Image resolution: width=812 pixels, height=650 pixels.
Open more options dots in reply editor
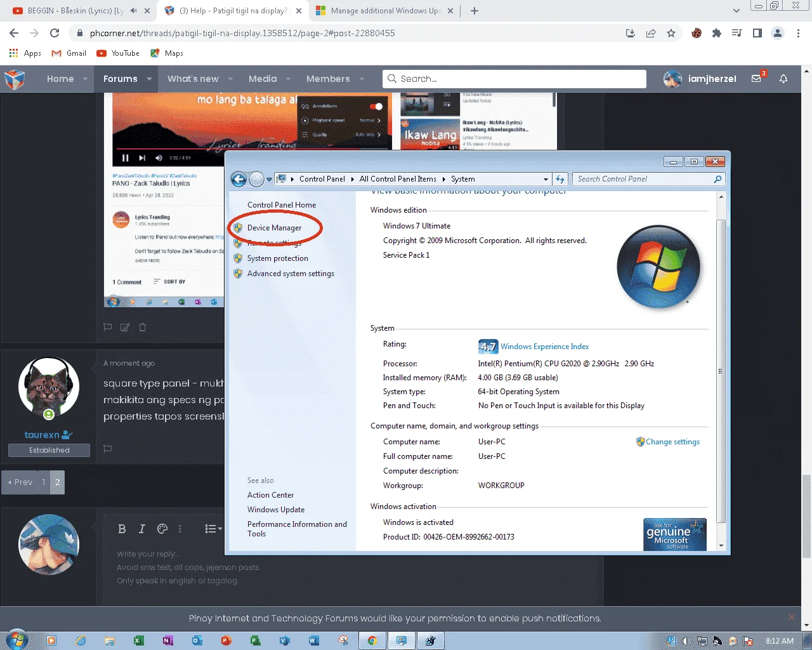click(x=180, y=529)
